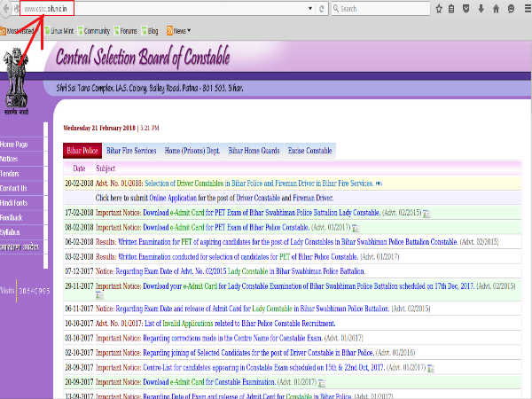Screen dimensions: 532x399
Task: Expand the News bookmark feed dropdown
Action: click(x=179, y=31)
